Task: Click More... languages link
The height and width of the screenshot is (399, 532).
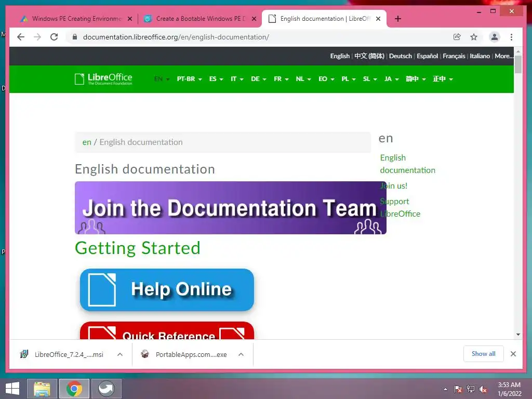Action: pos(504,56)
